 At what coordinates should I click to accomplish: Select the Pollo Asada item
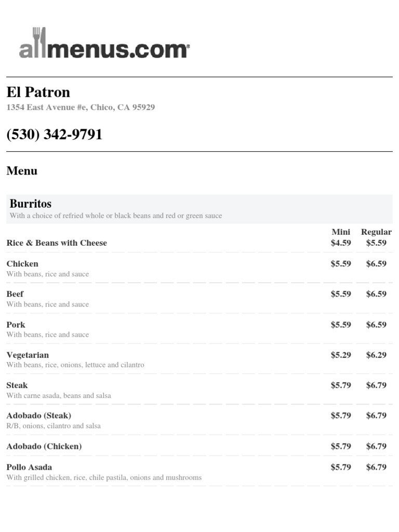click(29, 467)
